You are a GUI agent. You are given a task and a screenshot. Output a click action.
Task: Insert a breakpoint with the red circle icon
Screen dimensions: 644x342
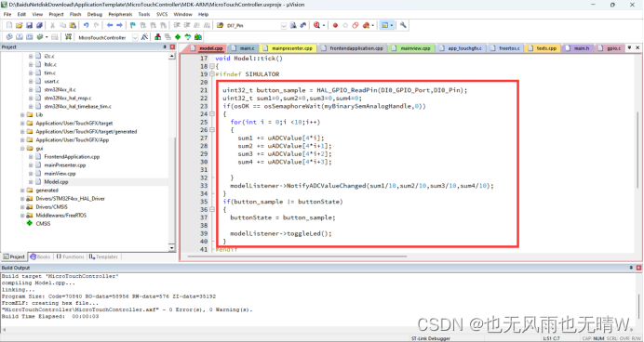pyautogui.click(x=335, y=25)
